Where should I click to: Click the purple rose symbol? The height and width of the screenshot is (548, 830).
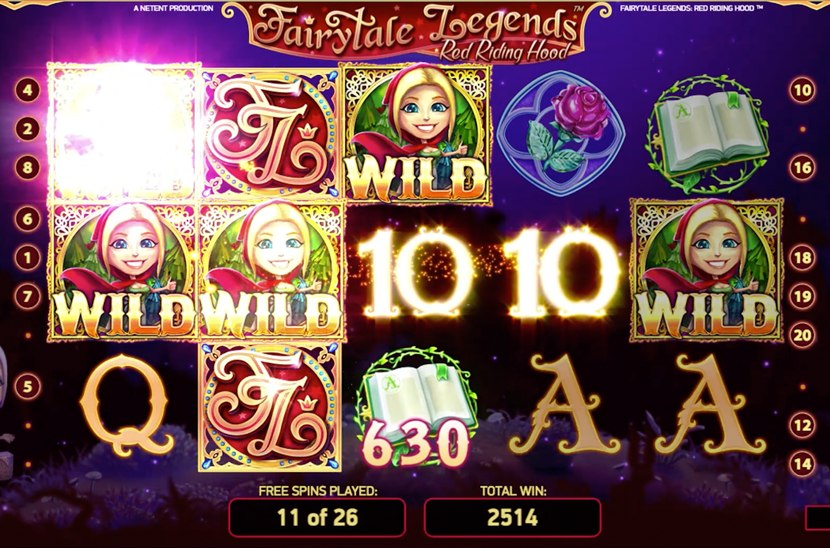click(x=562, y=133)
